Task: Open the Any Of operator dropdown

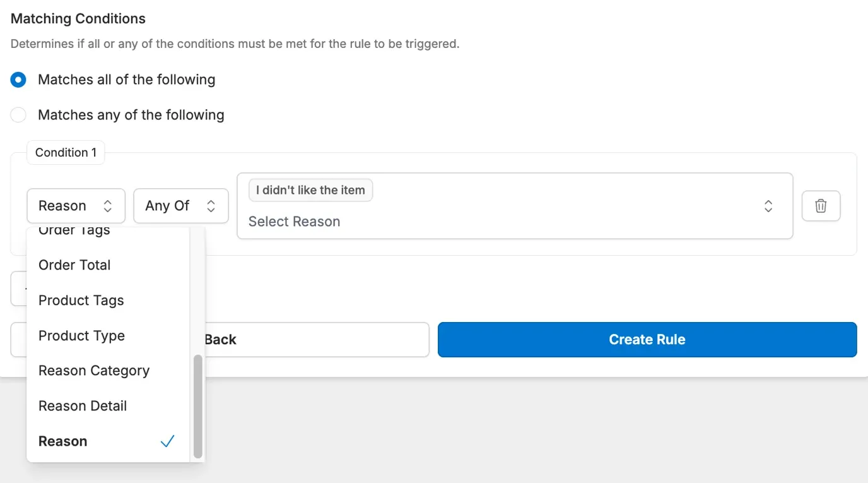Action: click(x=181, y=205)
